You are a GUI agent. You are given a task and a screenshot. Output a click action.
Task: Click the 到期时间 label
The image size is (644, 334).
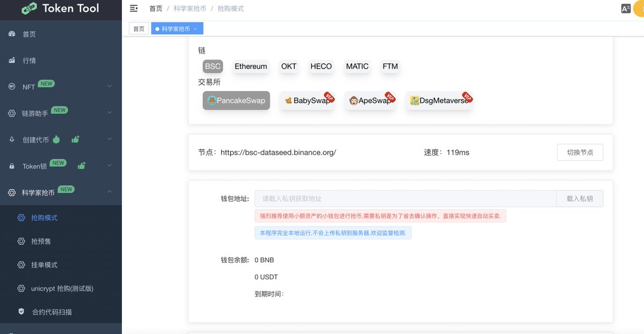269,294
